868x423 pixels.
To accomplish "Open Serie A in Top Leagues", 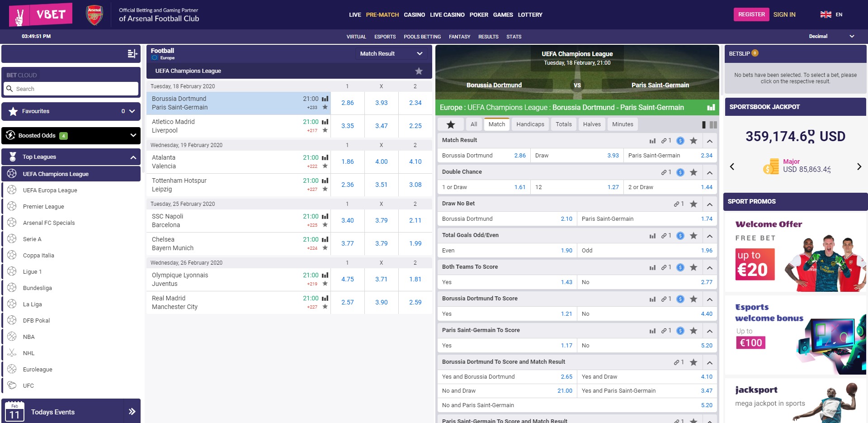I will tap(32, 239).
